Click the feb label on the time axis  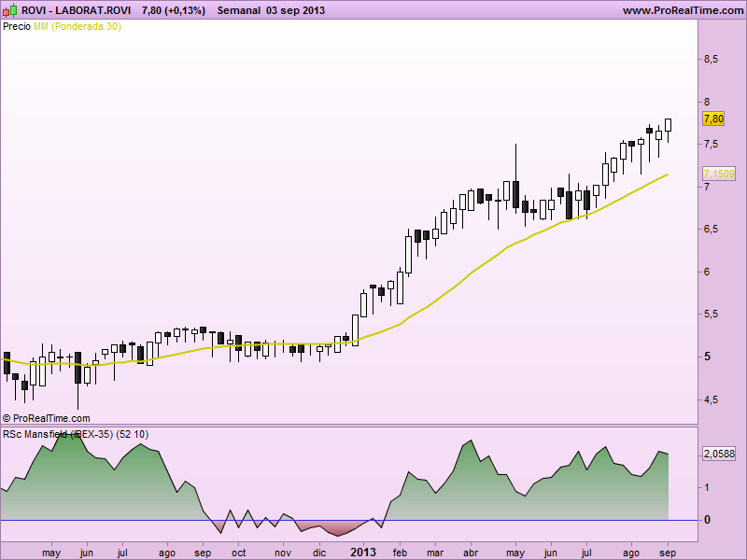[x=400, y=553]
